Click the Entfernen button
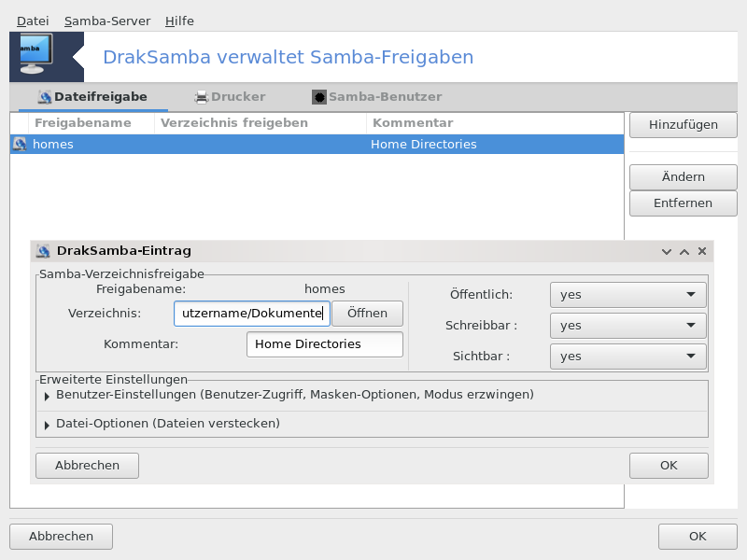Viewport: 747px width, 560px height. click(x=684, y=203)
